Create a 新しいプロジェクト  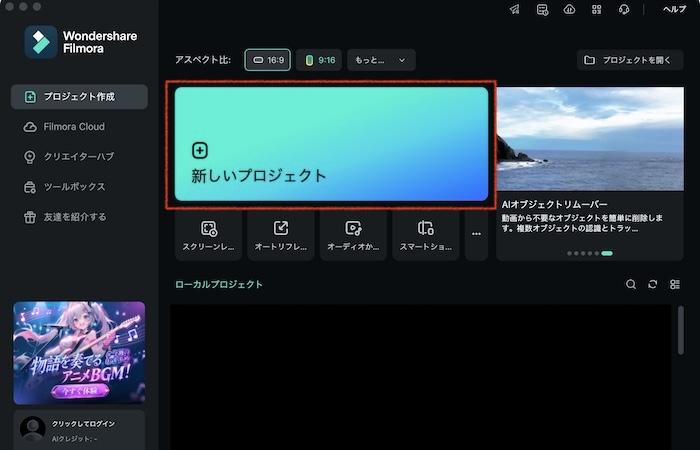331,144
